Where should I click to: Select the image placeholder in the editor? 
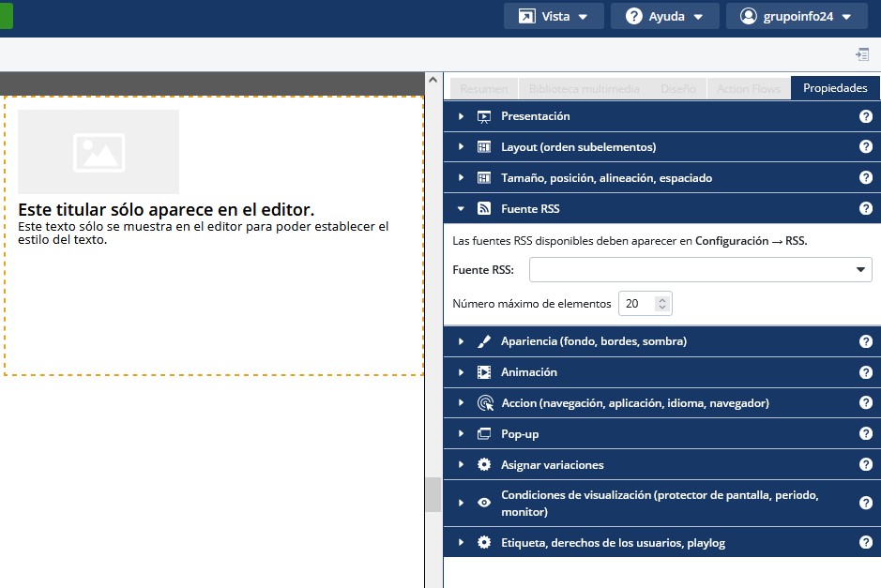(x=99, y=152)
